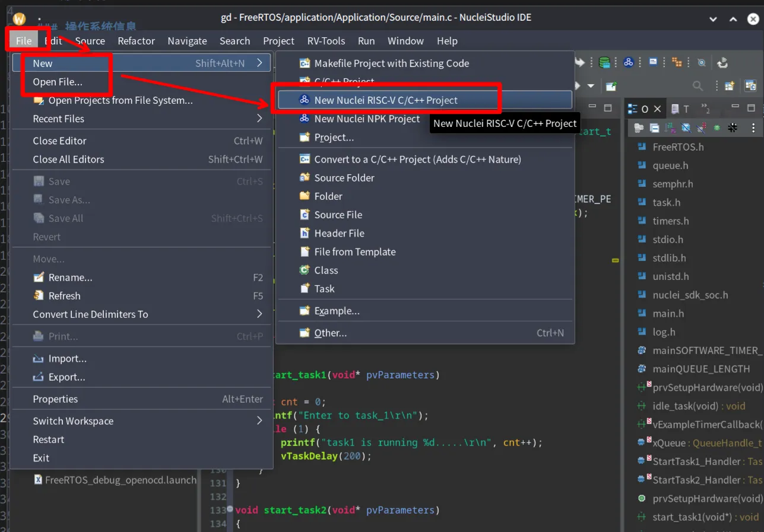Choose Import... from the File menu
Viewport: 764px width, 532px height.
[x=67, y=359]
